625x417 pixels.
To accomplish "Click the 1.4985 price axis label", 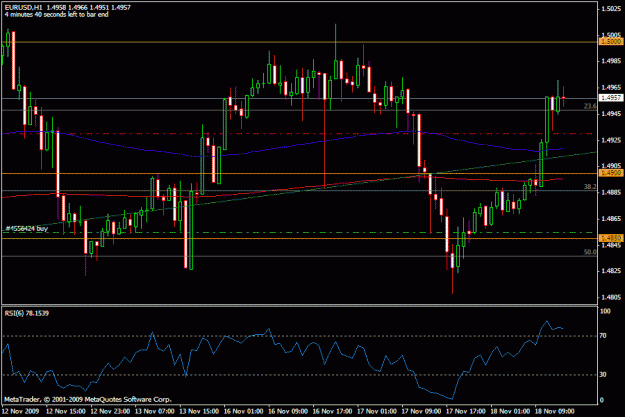I will pyautogui.click(x=611, y=61).
